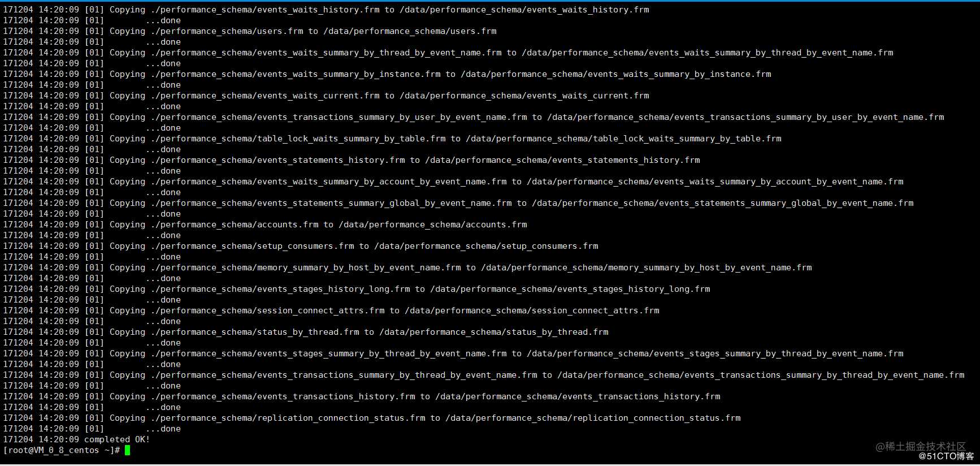Click destination path /data/performance_schema/events_waits_current.frm
The height and width of the screenshot is (466, 980).
(x=524, y=96)
